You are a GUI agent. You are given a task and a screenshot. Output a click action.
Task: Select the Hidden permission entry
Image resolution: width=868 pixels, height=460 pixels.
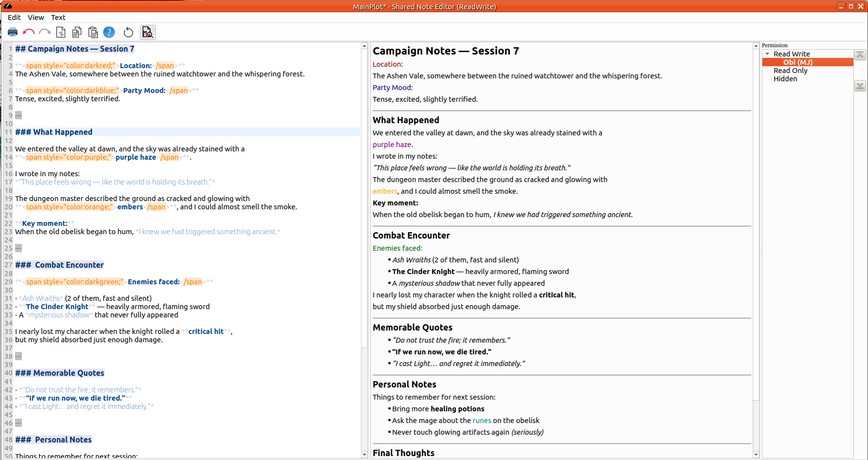pyautogui.click(x=785, y=79)
